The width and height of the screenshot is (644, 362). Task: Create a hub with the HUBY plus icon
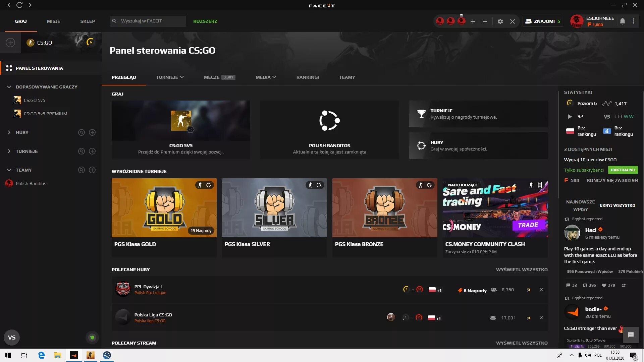(x=92, y=132)
